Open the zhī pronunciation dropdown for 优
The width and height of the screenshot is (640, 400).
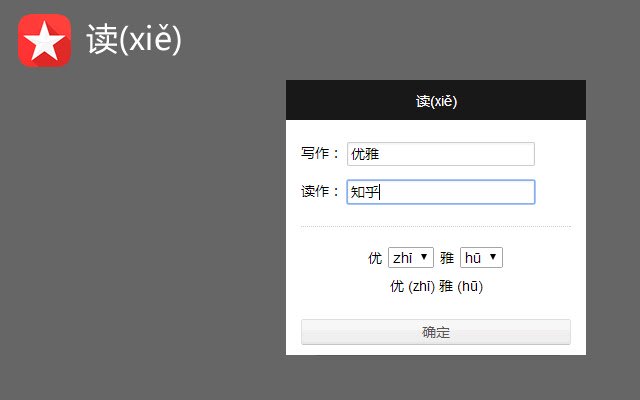click(411, 258)
